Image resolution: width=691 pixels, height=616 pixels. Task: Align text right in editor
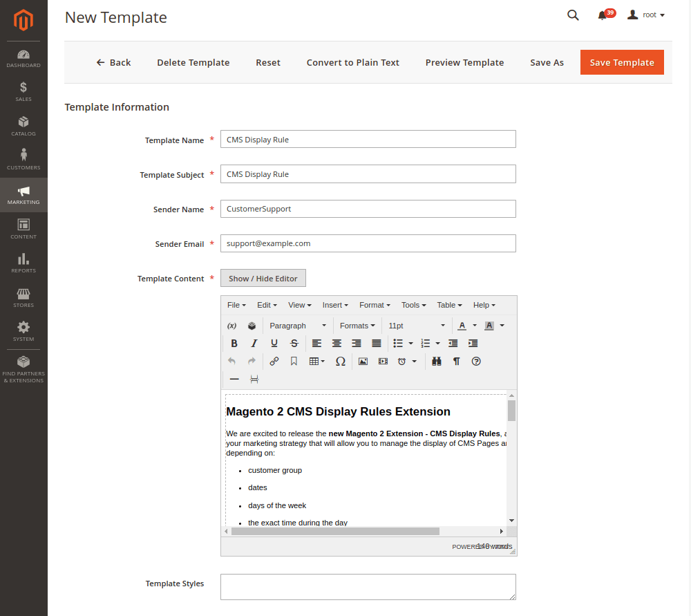(x=357, y=344)
